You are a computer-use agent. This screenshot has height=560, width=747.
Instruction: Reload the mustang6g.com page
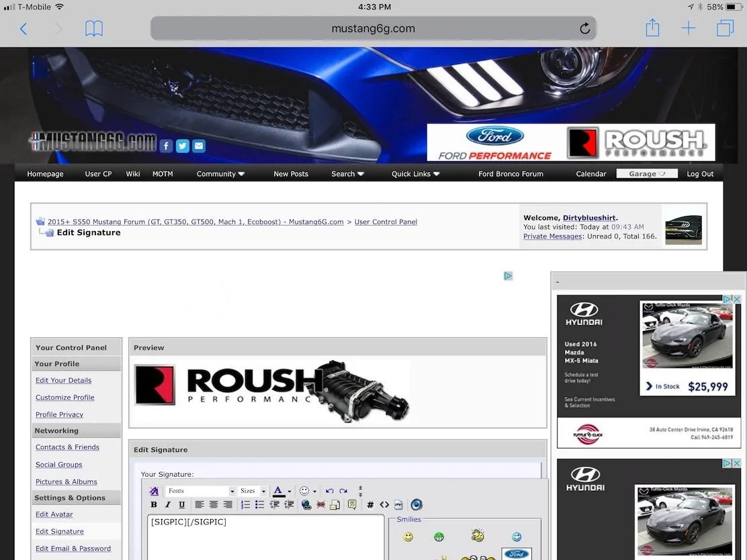[585, 29]
